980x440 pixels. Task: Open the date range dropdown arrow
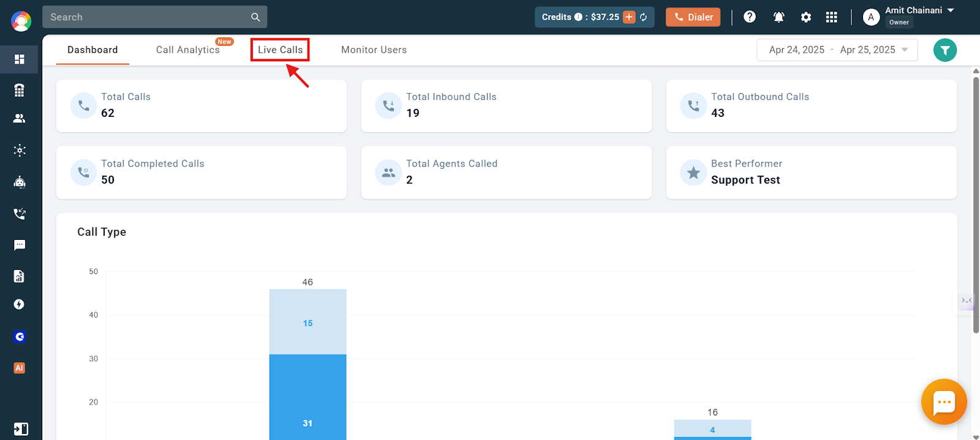tap(905, 50)
